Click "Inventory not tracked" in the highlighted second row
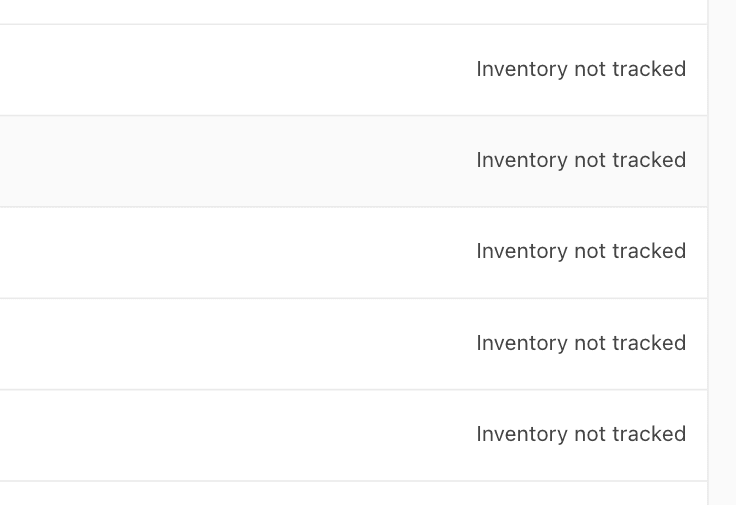Viewport: 736px width, 505px height. pos(581,160)
